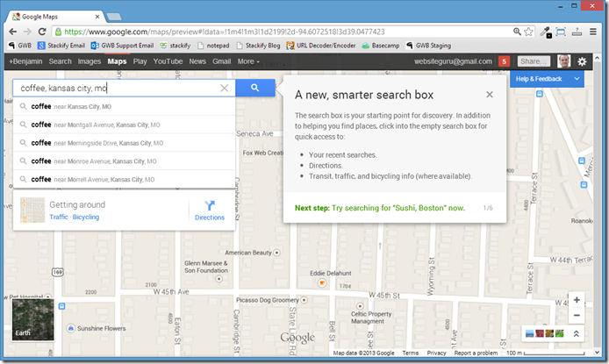Open the GWB bookmark

20,46
